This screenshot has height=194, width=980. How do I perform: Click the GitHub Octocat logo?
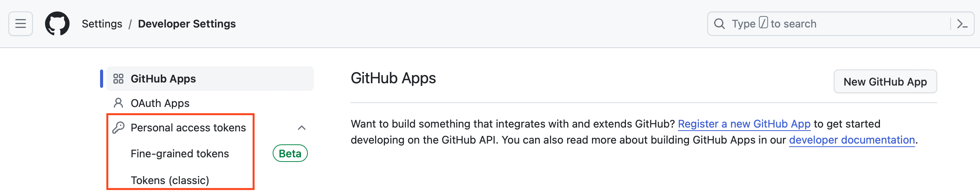57,24
